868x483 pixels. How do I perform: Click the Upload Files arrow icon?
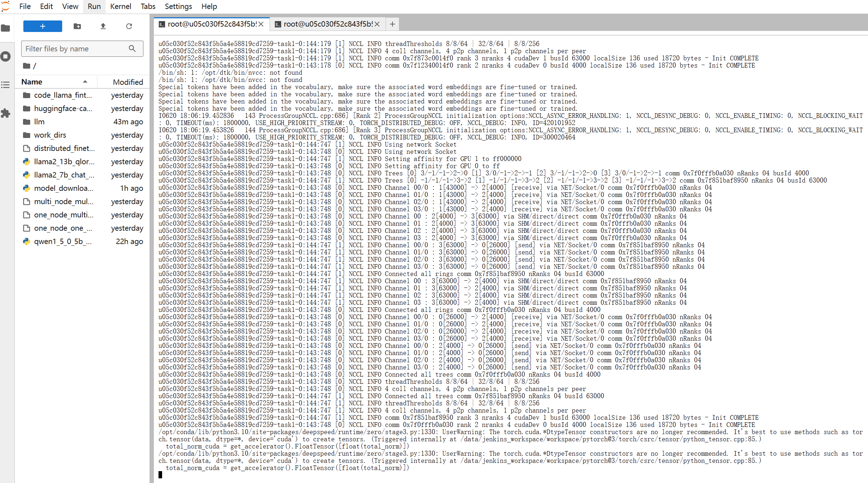(x=103, y=26)
